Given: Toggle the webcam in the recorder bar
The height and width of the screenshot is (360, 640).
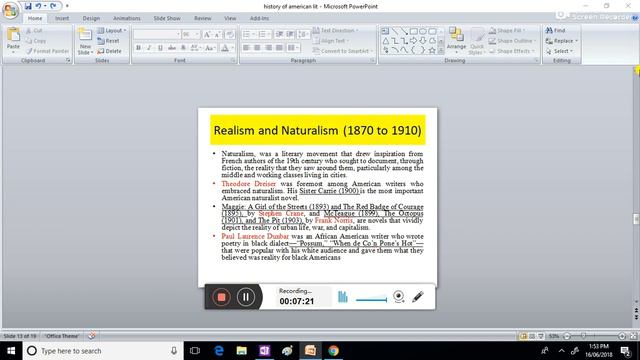Looking at the screenshot, I should point(399,297).
